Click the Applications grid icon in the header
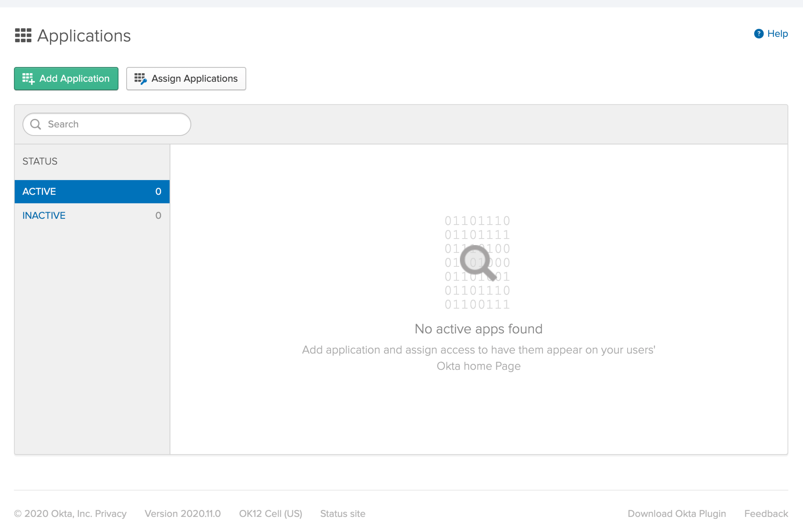Viewport: 803px width, 532px height. click(23, 35)
